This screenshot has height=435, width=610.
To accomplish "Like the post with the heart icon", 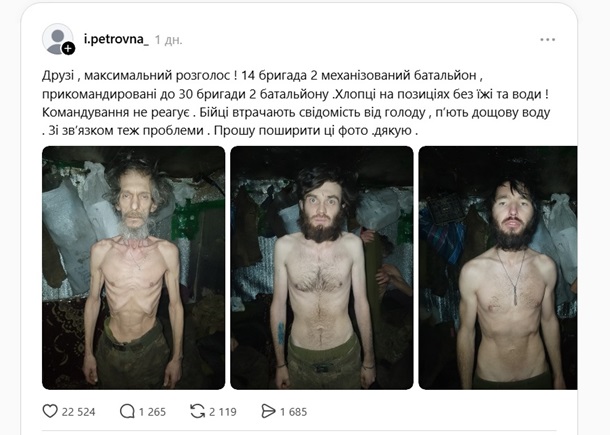I will point(50,411).
